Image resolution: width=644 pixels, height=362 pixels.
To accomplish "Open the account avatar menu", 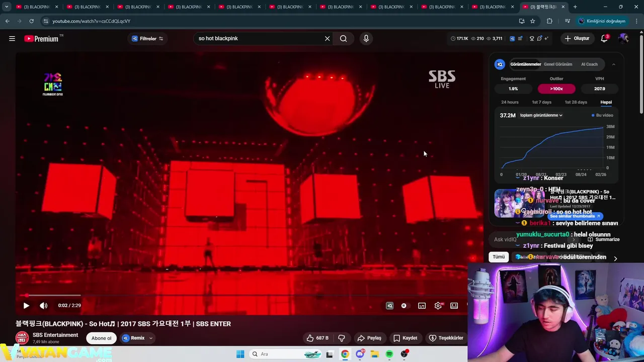I will click(623, 38).
